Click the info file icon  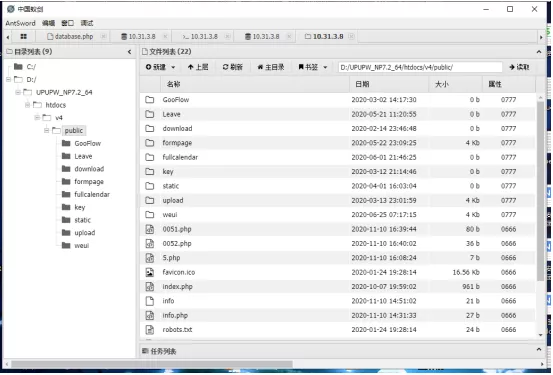(150, 301)
